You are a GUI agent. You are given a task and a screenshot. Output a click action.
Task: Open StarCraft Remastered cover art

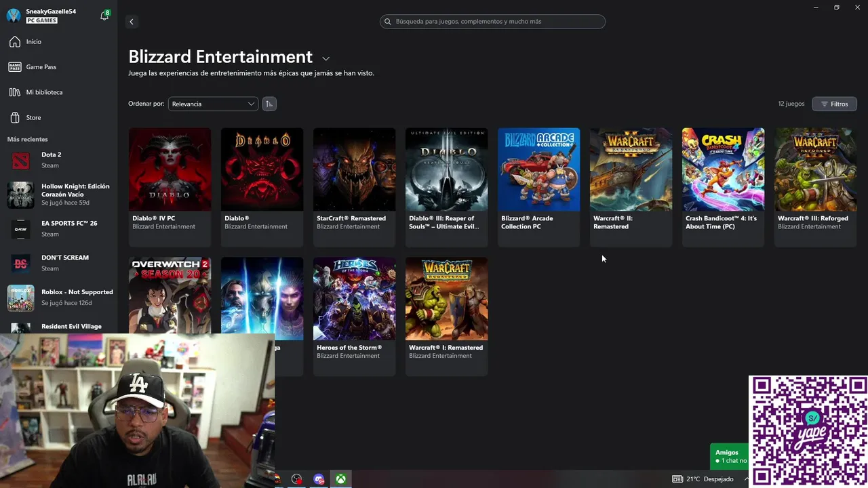pyautogui.click(x=354, y=169)
